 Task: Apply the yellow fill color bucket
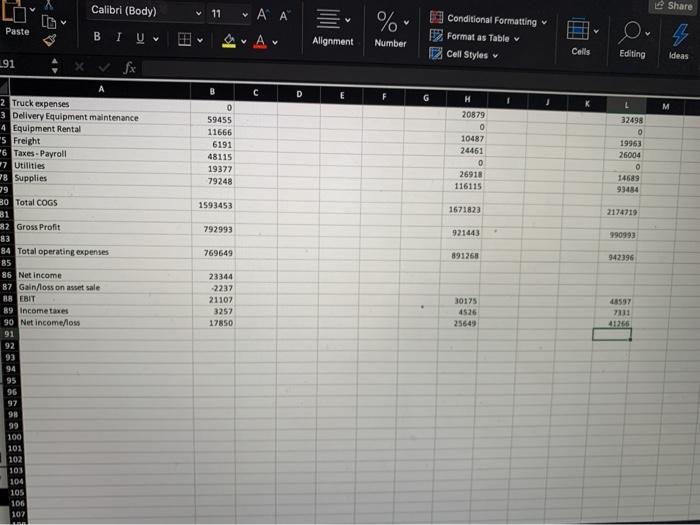tap(229, 41)
